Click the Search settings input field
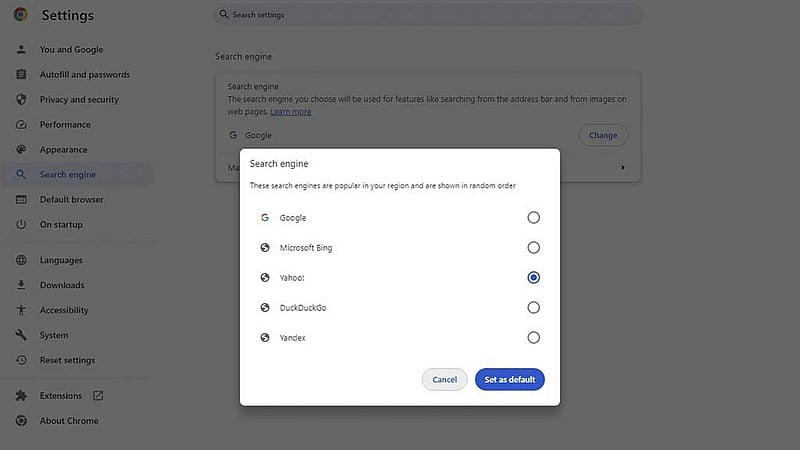 point(428,14)
